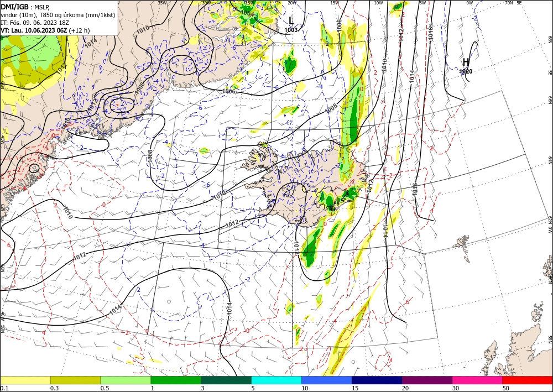This screenshot has height=392, width=553.
Task: Click the 'DMI/IGB' title text
Action: pyautogui.click(x=14, y=6)
